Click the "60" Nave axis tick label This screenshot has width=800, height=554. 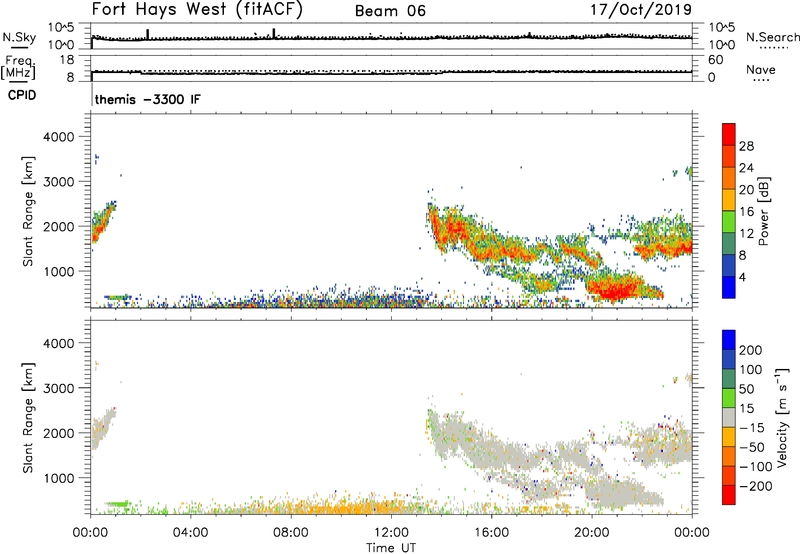(x=715, y=60)
